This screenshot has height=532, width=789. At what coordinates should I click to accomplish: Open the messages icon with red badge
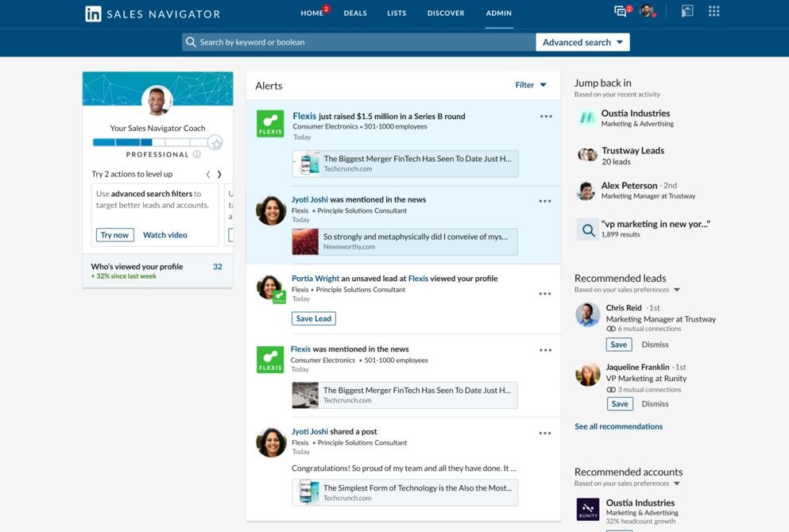622,11
